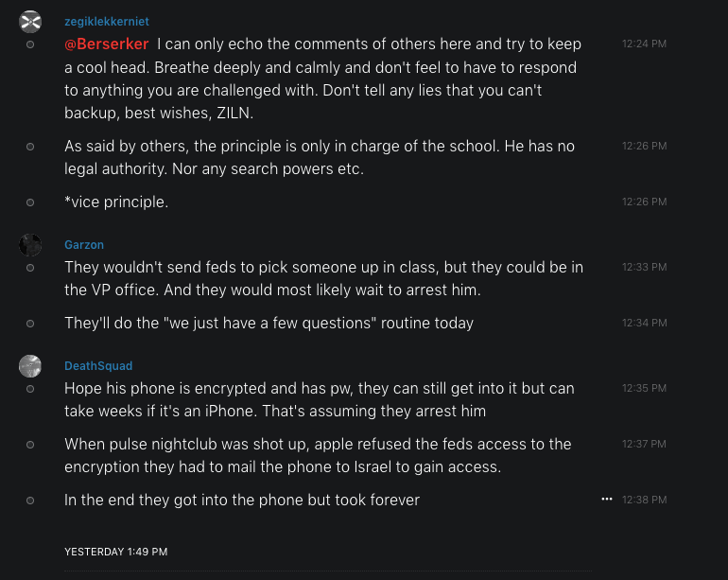728x580 pixels.
Task: Click circle marker beside "When pulse nightclub" message
Action: [30, 444]
